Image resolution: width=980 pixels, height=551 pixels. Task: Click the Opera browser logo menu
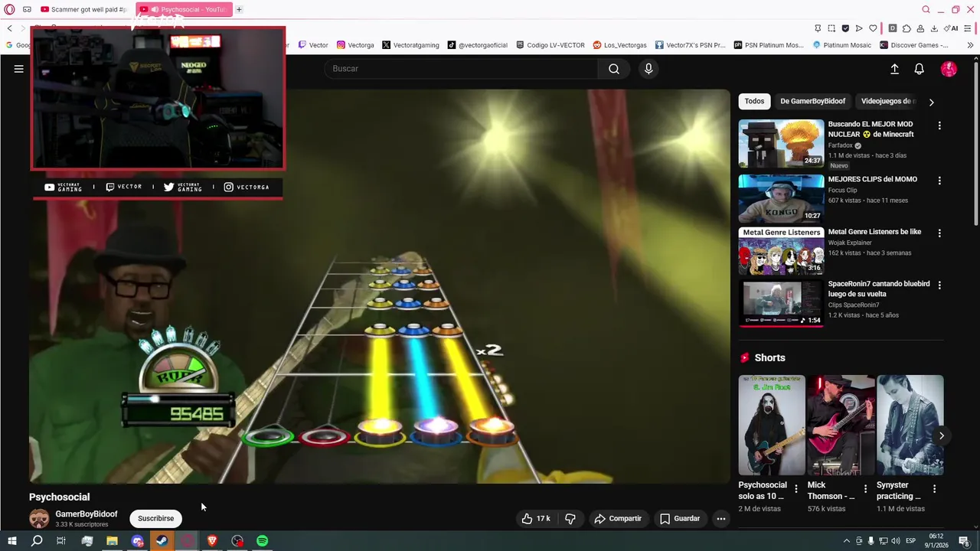[x=9, y=9]
